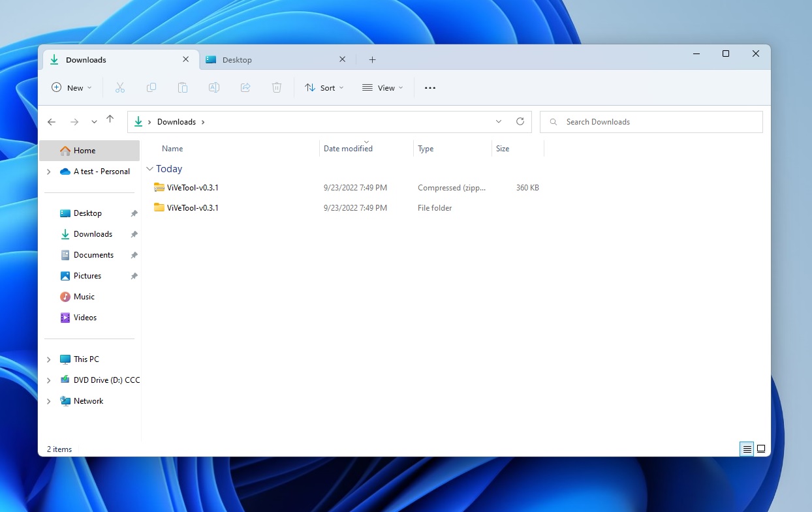
Task: Click the Cut scissors icon in toolbar
Action: pos(120,87)
